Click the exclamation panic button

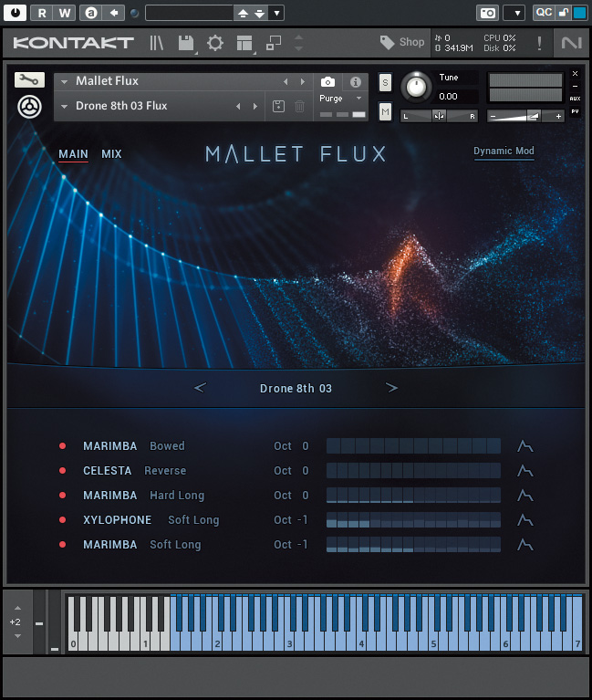[539, 43]
